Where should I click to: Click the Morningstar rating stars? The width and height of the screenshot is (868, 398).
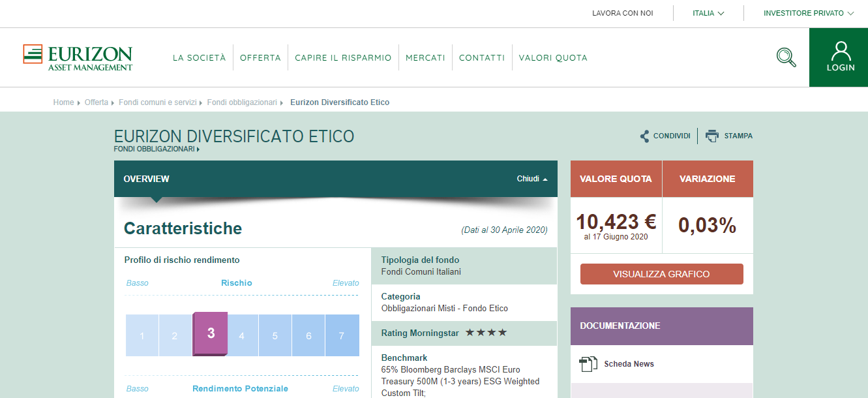(486, 333)
